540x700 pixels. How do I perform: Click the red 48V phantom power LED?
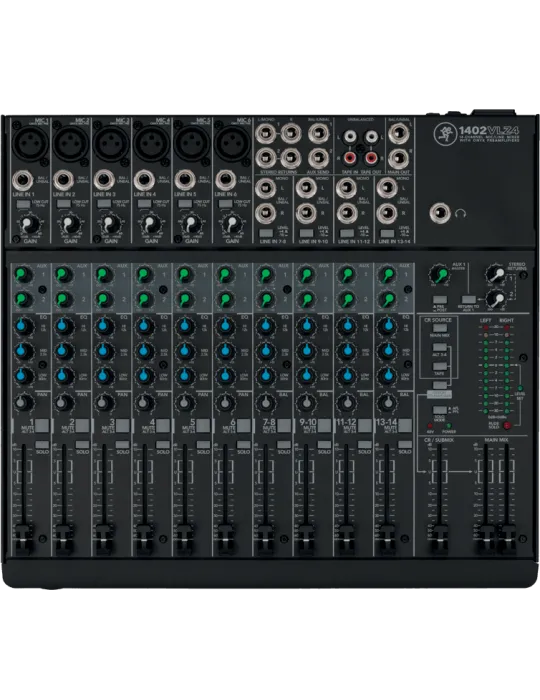coord(430,425)
